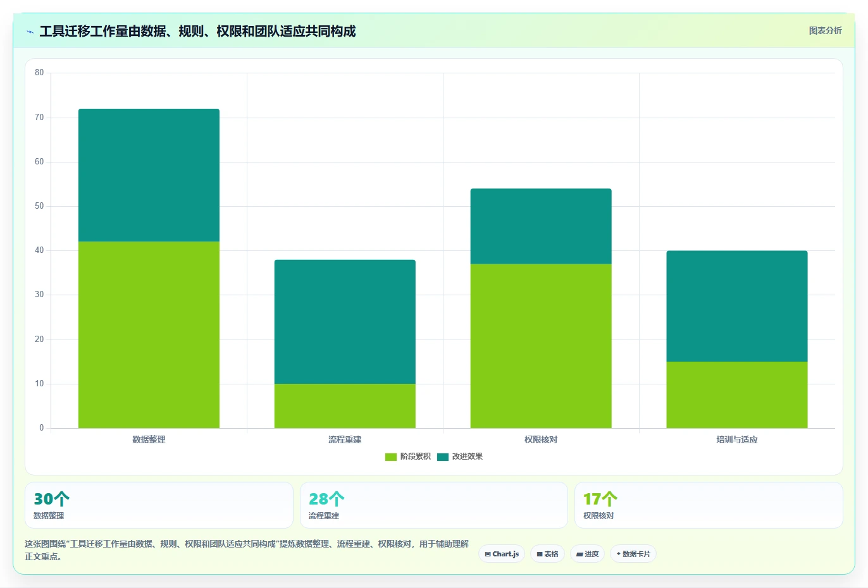This screenshot has width=868, height=588.
Task: Select the 进度 tag chip
Action: coord(587,554)
